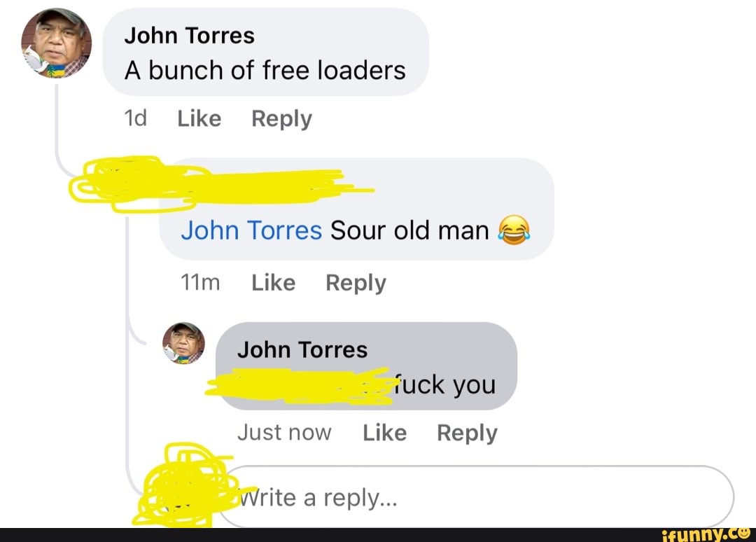Like the 'Sour old man' comment

pos(274,283)
